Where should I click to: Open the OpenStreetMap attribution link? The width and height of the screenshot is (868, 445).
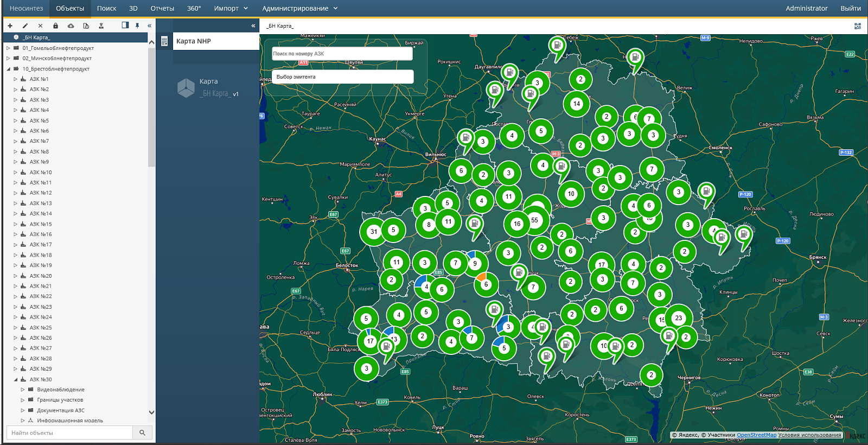coord(756,435)
